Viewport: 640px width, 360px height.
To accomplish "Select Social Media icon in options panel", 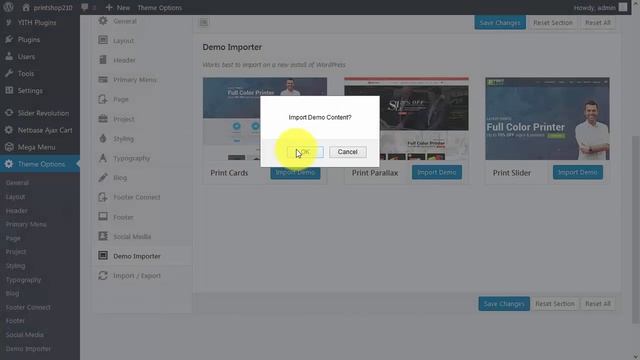I will click(103, 236).
